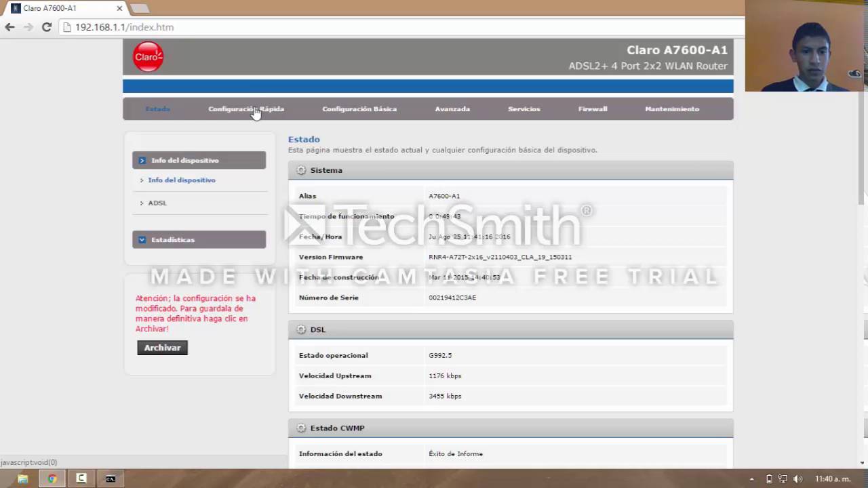Click the browser forward arrow
868x488 pixels.
28,27
